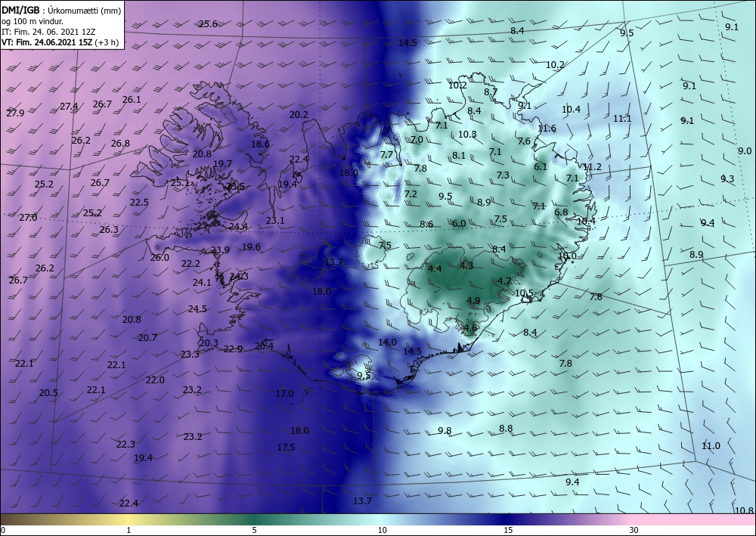The width and height of the screenshot is (756, 536).
Task: Click the color scale label '0'
Action: pyautogui.click(x=3, y=530)
